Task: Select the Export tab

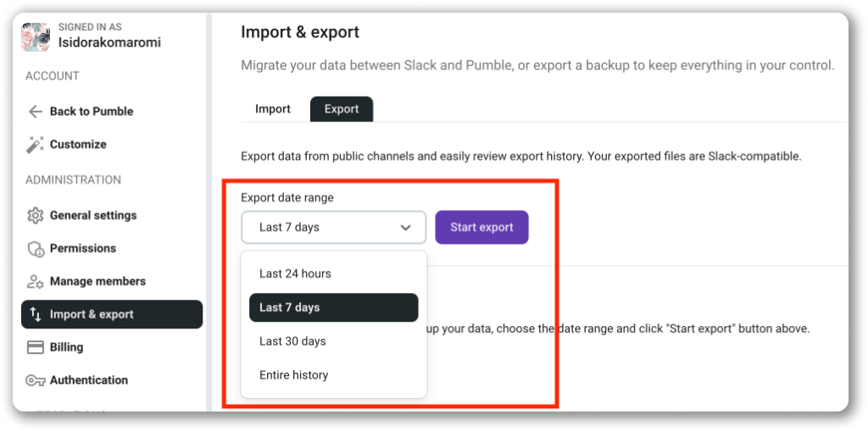Action: tap(342, 109)
